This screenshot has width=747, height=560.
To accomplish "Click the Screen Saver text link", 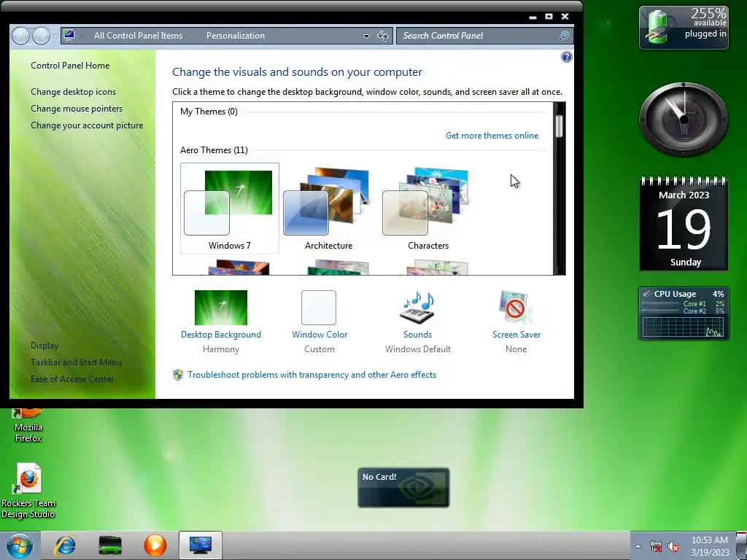I will click(x=516, y=335).
